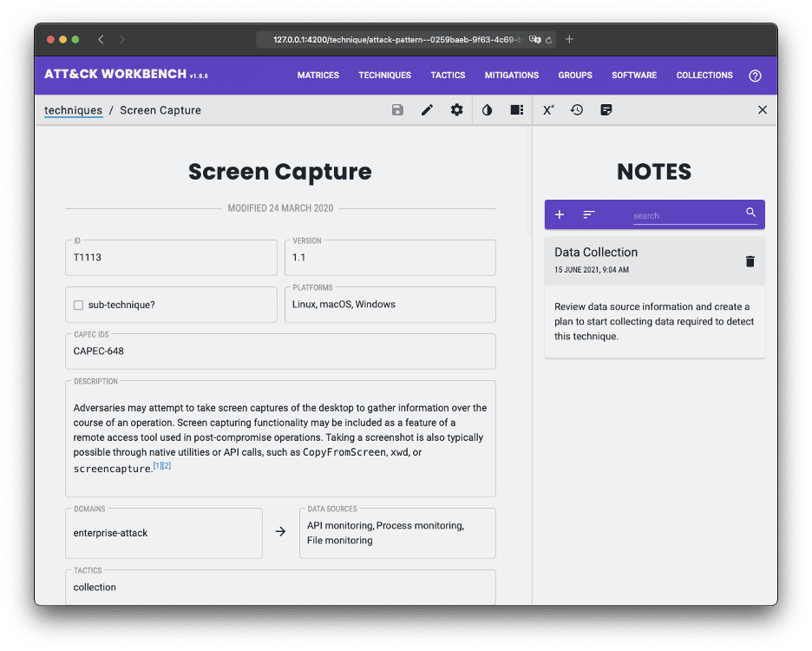
Task: Go to the Mitigations menu item
Action: pyautogui.click(x=511, y=76)
